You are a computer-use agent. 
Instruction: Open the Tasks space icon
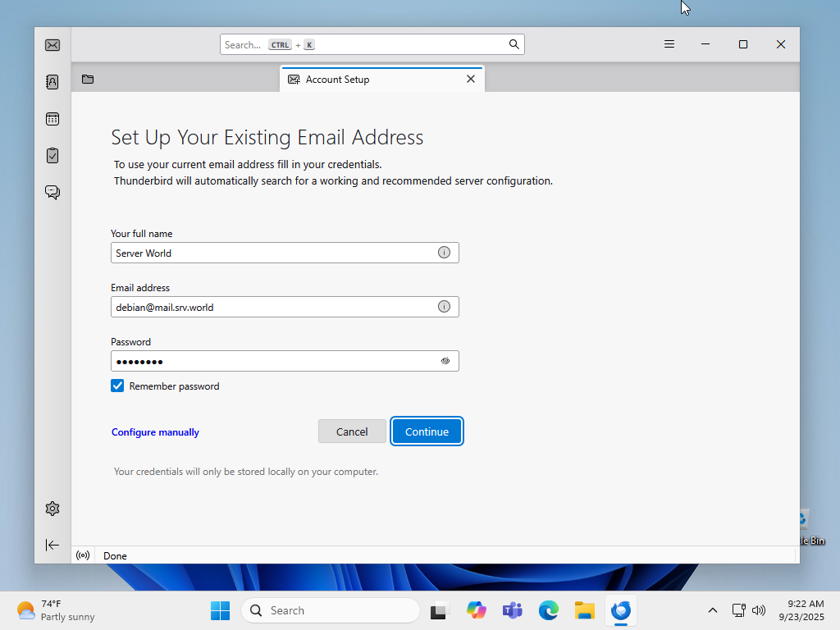coord(52,155)
